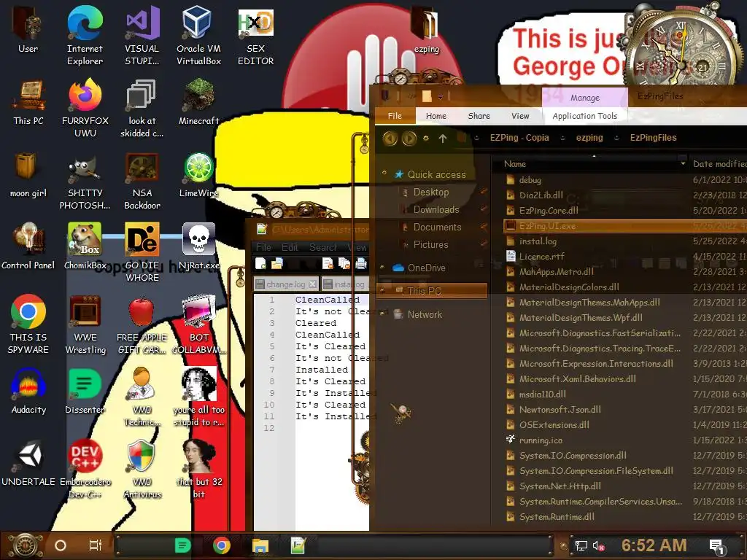Screen dimensions: 747x560
Task: Select the ChomikBox desktop icon
Action: click(85, 246)
